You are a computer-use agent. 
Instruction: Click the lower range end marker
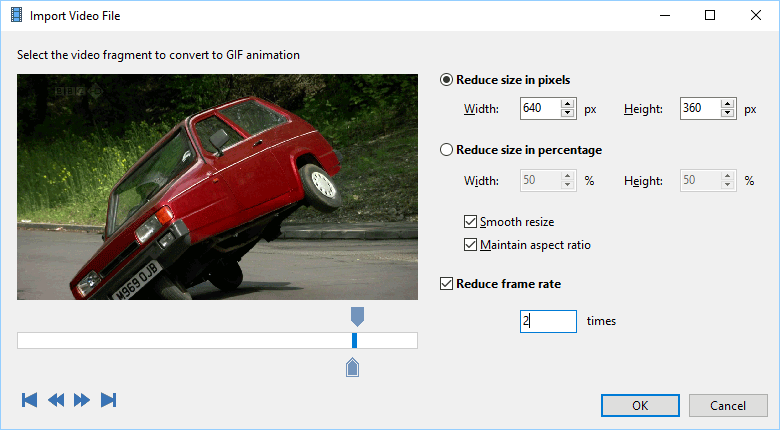352,368
